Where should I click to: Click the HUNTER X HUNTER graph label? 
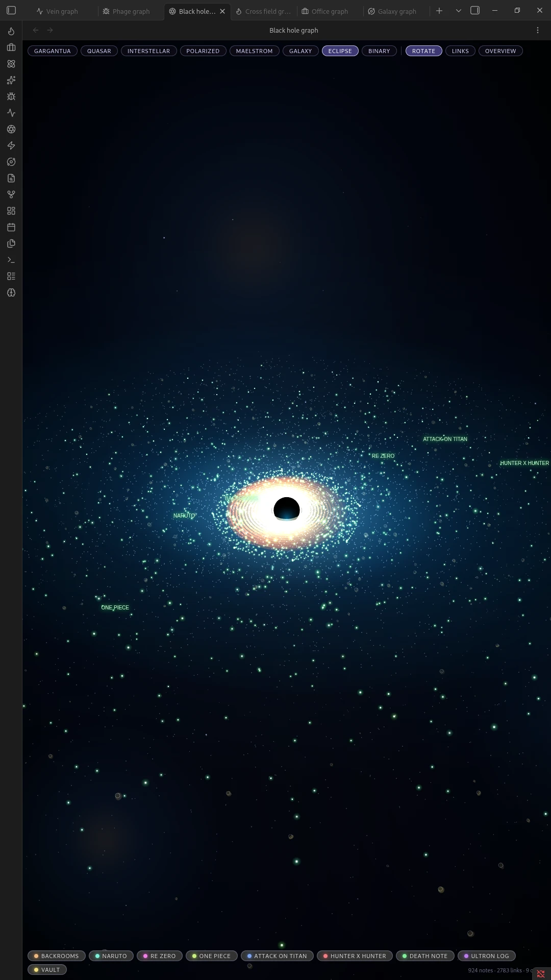[524, 463]
